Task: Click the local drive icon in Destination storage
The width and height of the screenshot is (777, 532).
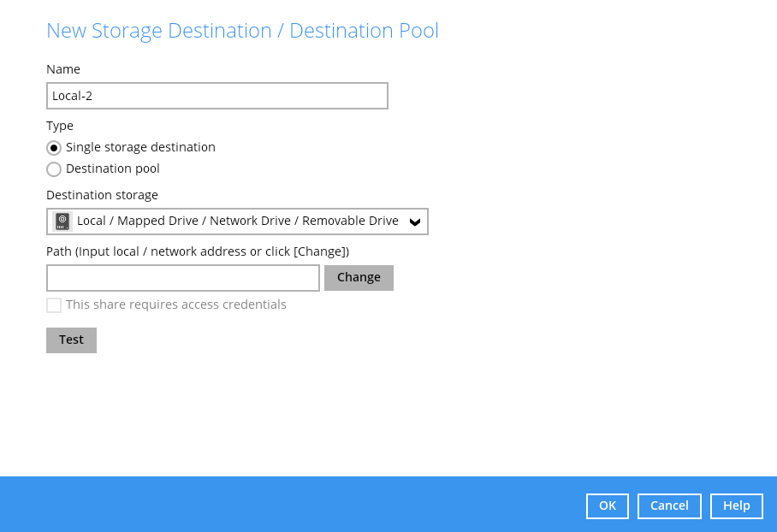Action: 62,222
